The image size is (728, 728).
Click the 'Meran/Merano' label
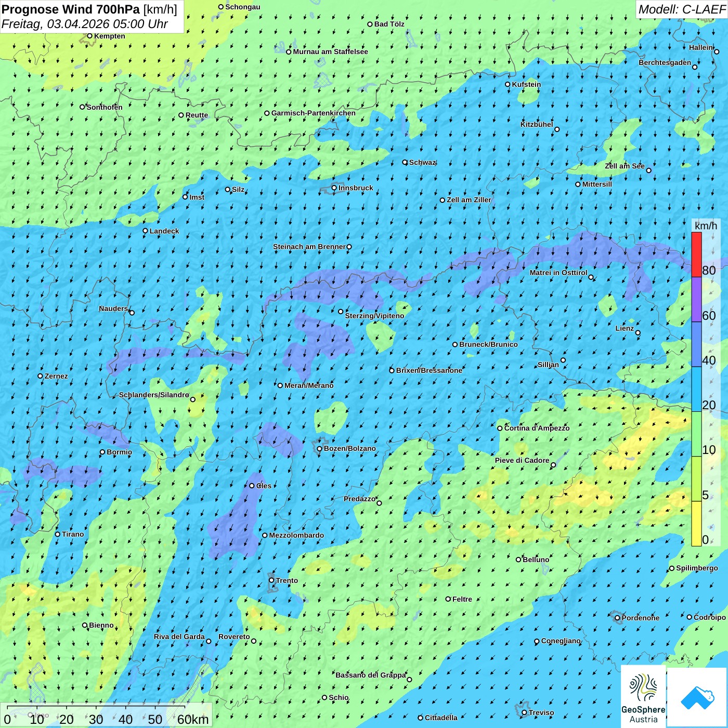coord(309,385)
